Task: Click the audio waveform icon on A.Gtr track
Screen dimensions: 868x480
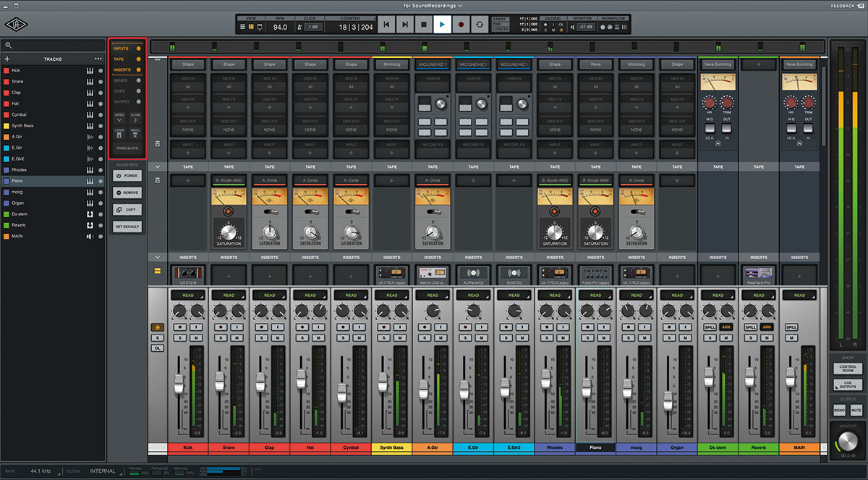Action: click(90, 137)
